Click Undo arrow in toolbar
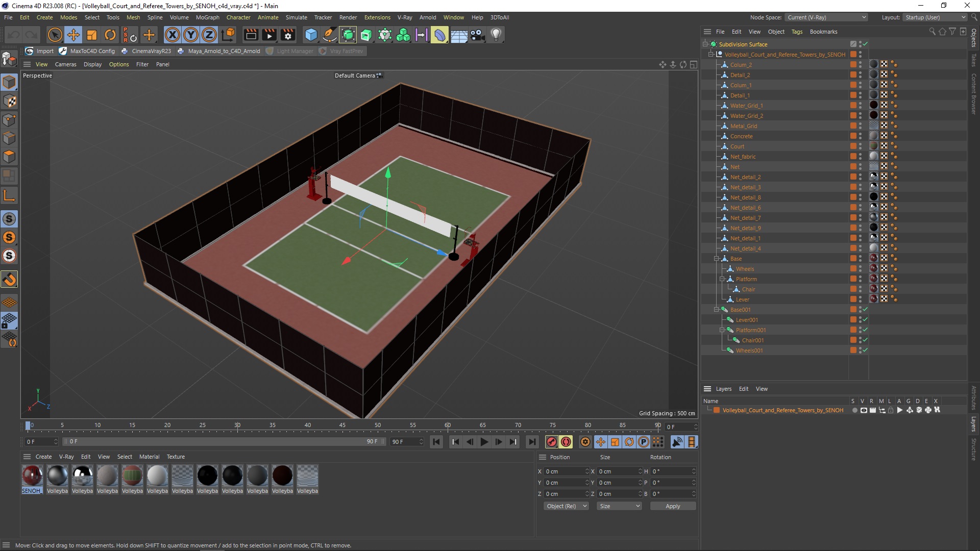980x551 pixels. pos(13,35)
